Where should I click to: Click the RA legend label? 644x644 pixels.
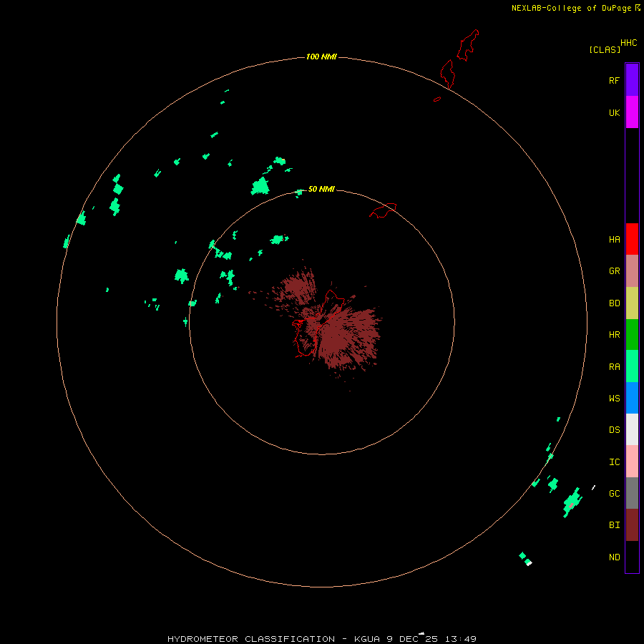[614, 367]
